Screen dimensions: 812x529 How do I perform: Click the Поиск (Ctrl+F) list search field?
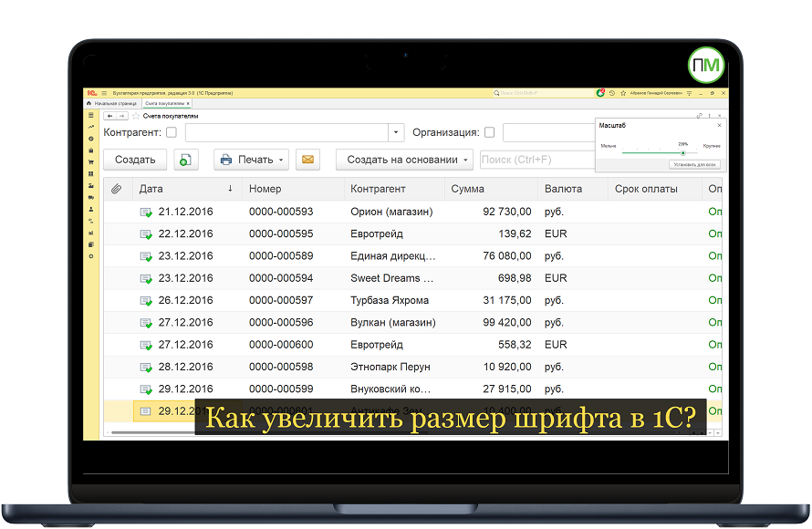point(537,160)
